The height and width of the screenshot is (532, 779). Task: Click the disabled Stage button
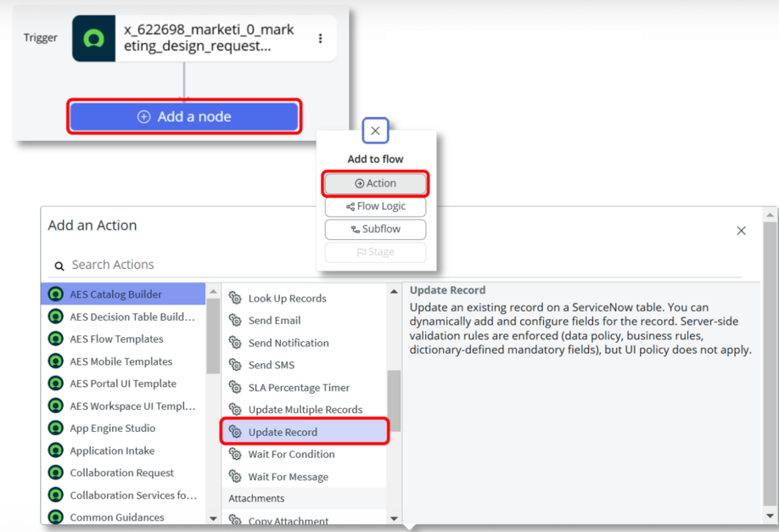376,252
